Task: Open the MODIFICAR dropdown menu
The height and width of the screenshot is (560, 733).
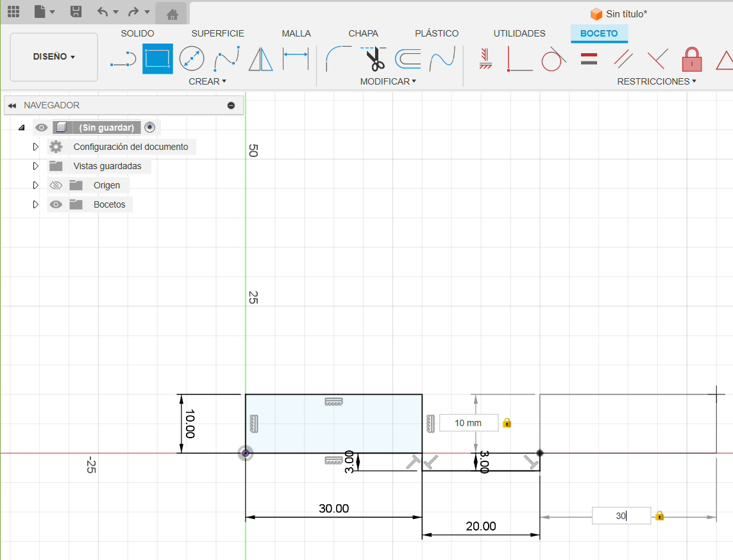Action: point(388,81)
